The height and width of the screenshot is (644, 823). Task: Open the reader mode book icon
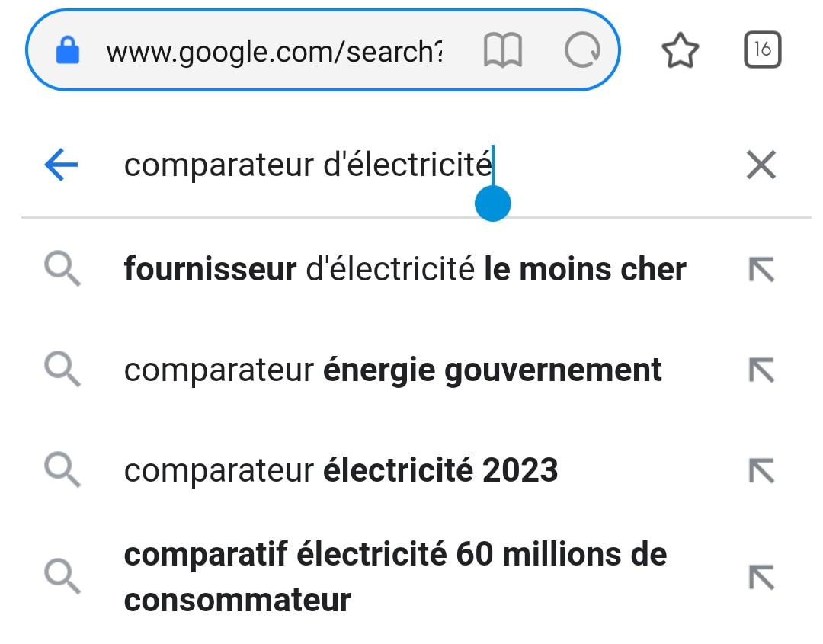504,50
